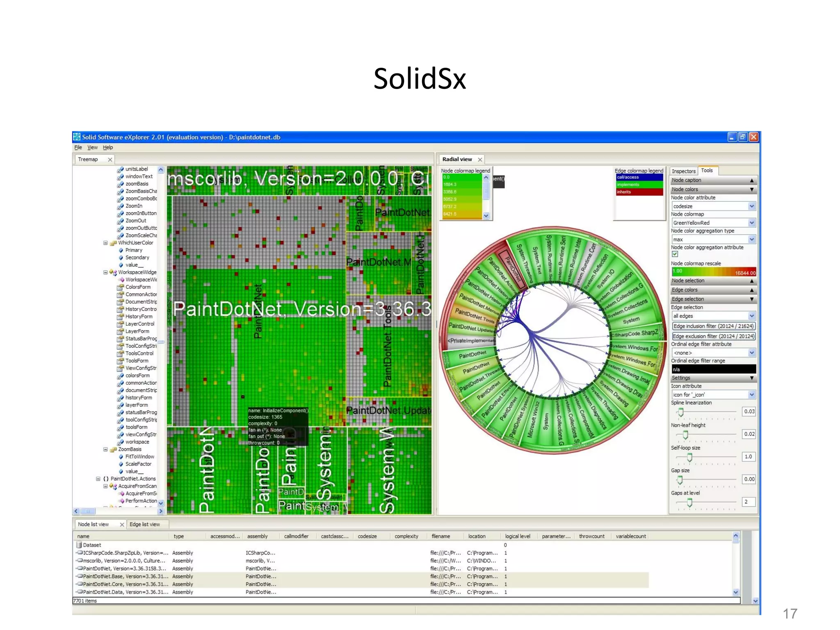Viewport: 840px width, 630px height.
Task: Click the Gaps at level value field
Action: tap(749, 502)
